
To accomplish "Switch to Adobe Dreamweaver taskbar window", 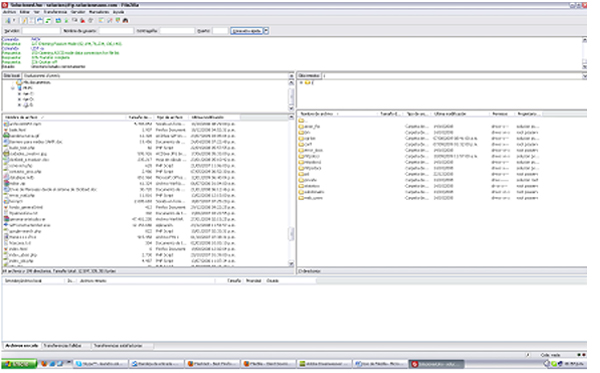I will point(324,364).
